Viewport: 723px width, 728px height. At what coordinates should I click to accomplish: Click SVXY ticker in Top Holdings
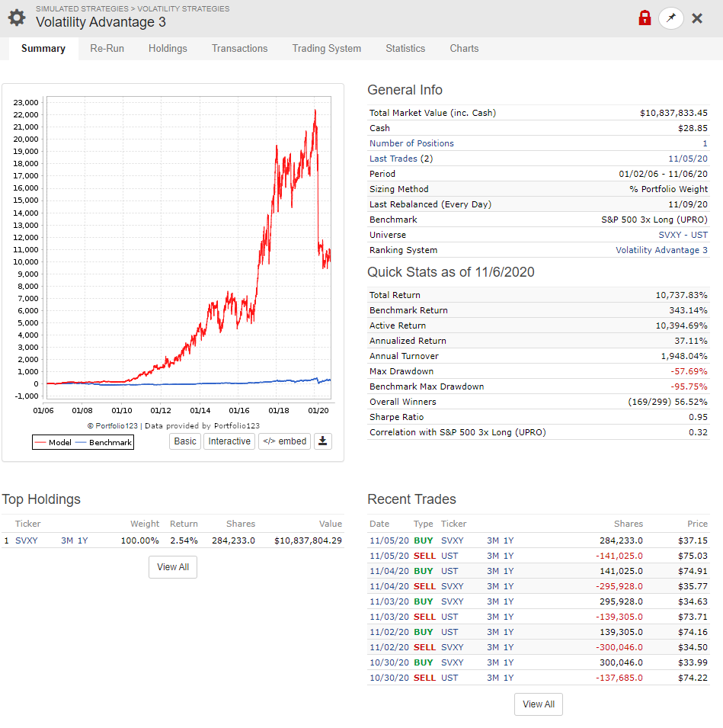27,540
